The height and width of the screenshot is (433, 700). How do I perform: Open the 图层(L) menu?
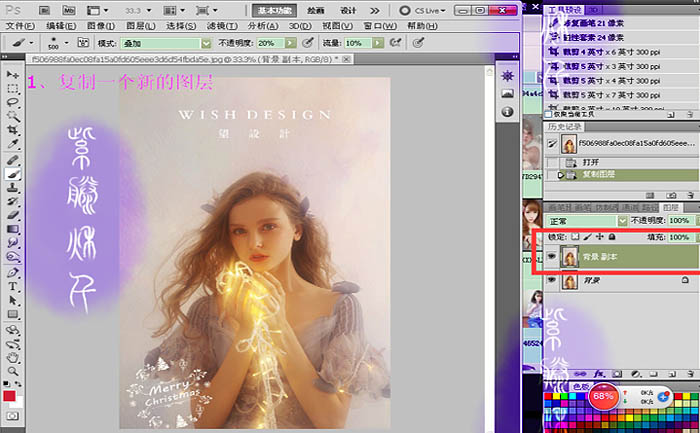pos(141,26)
